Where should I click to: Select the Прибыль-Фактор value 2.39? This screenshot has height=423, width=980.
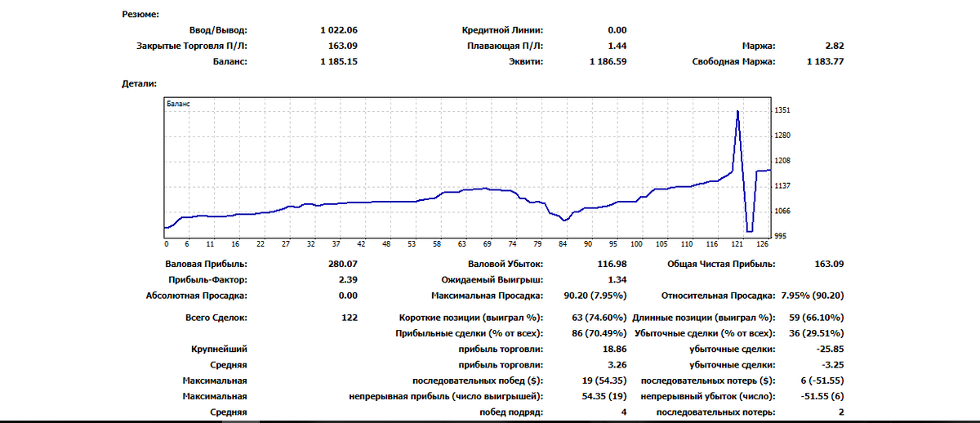pyautogui.click(x=348, y=279)
